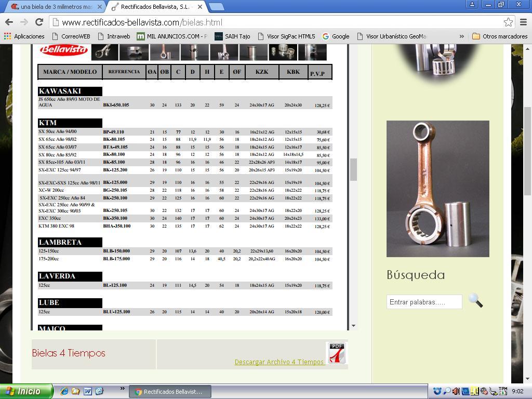
Task: Click the Safely Remove Hardware tray icon
Action: (x=494, y=391)
